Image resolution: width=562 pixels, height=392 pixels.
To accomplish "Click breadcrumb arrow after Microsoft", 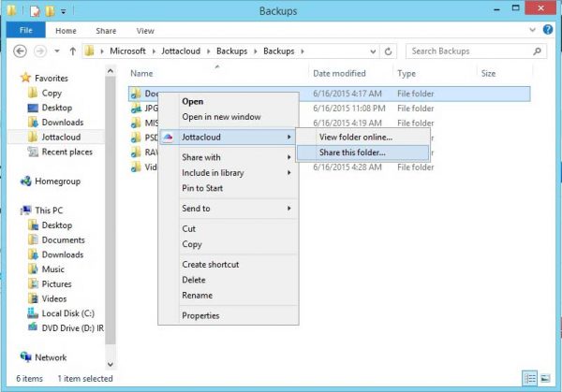I will point(154,51).
